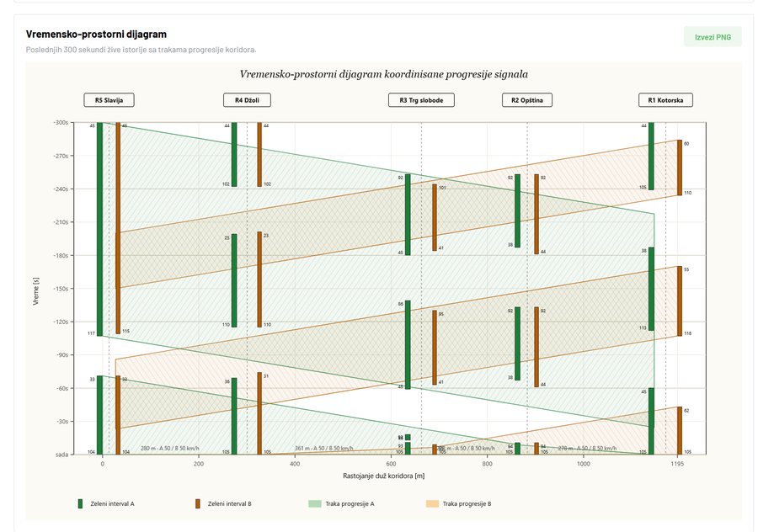Image resolution: width=758 pixels, height=532 pixels.
Task: Click the 200 distance axis tick
Action: (x=198, y=464)
